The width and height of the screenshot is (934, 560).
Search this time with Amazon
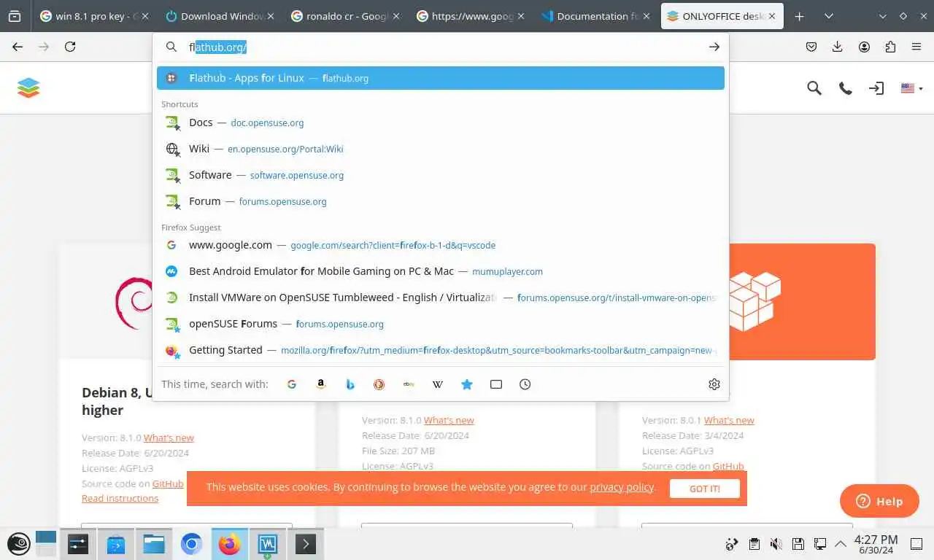[x=321, y=384]
